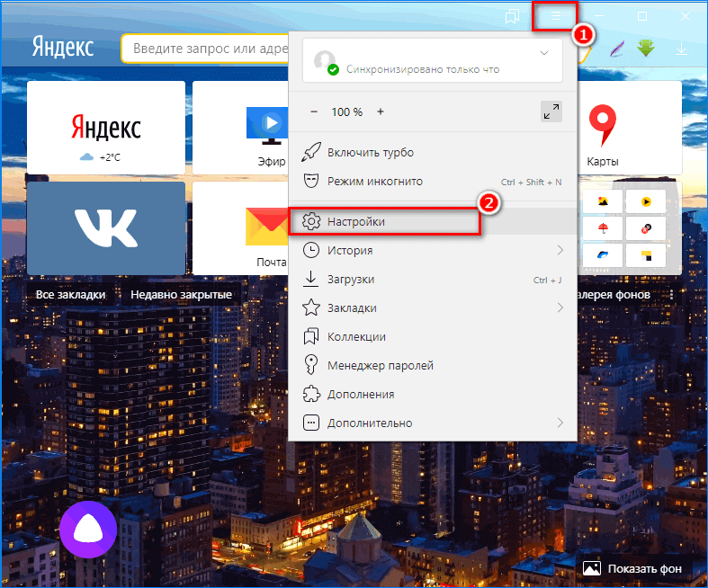Click the history clock icon

[x=311, y=250]
